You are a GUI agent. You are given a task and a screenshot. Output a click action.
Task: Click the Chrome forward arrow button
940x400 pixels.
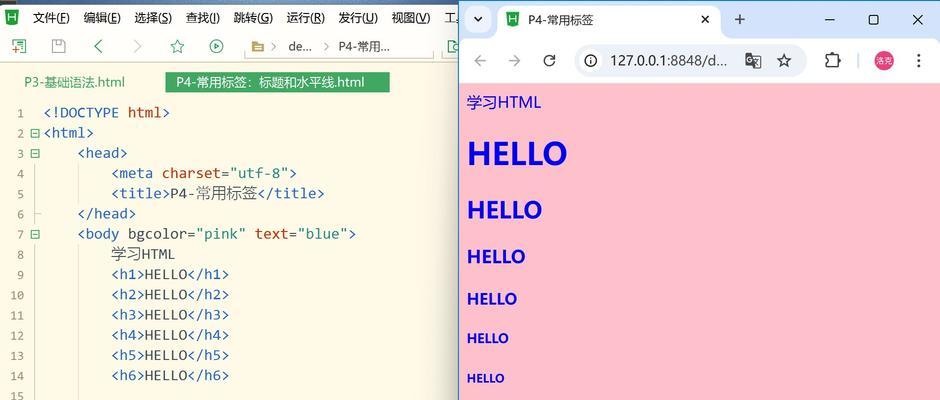click(514, 61)
